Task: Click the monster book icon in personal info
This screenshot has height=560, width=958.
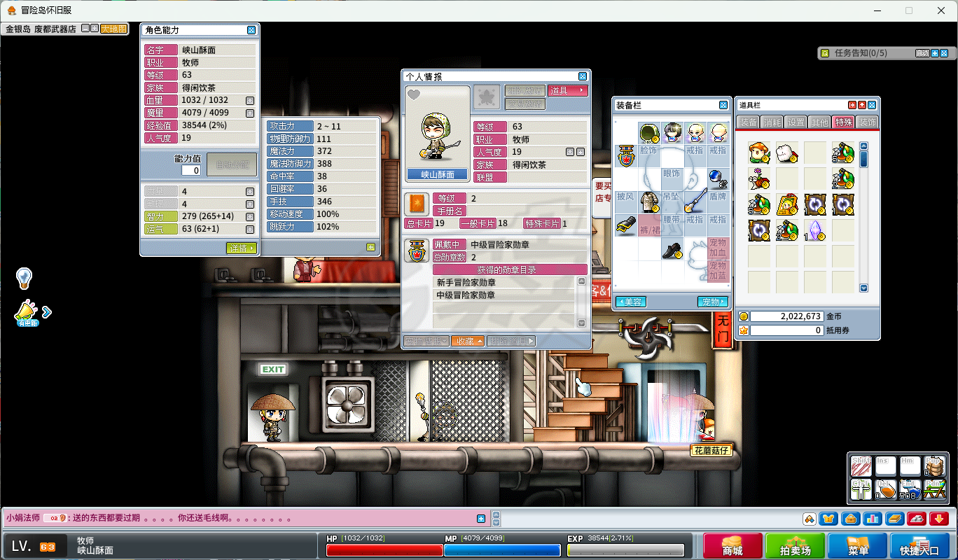Action: click(417, 204)
